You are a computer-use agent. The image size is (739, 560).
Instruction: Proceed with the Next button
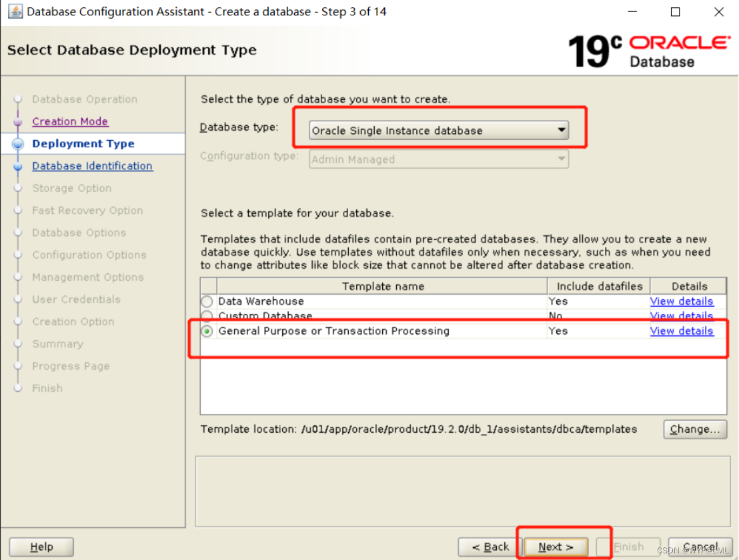(x=556, y=547)
